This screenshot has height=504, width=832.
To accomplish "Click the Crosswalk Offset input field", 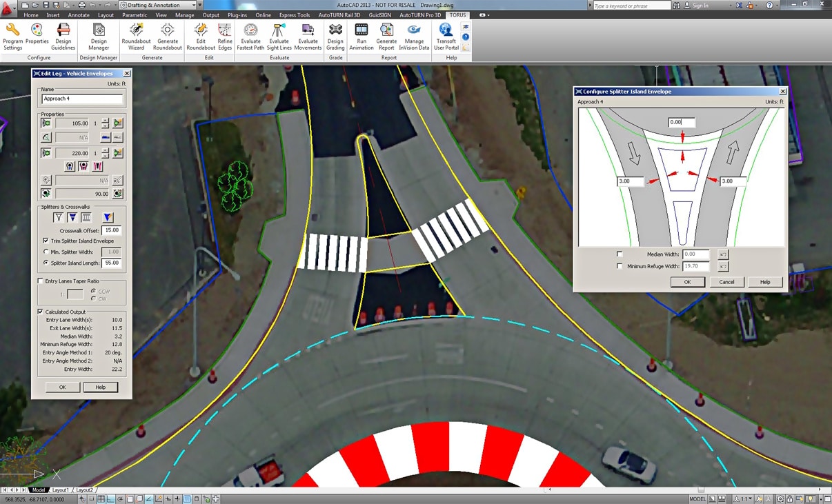I will point(111,230).
